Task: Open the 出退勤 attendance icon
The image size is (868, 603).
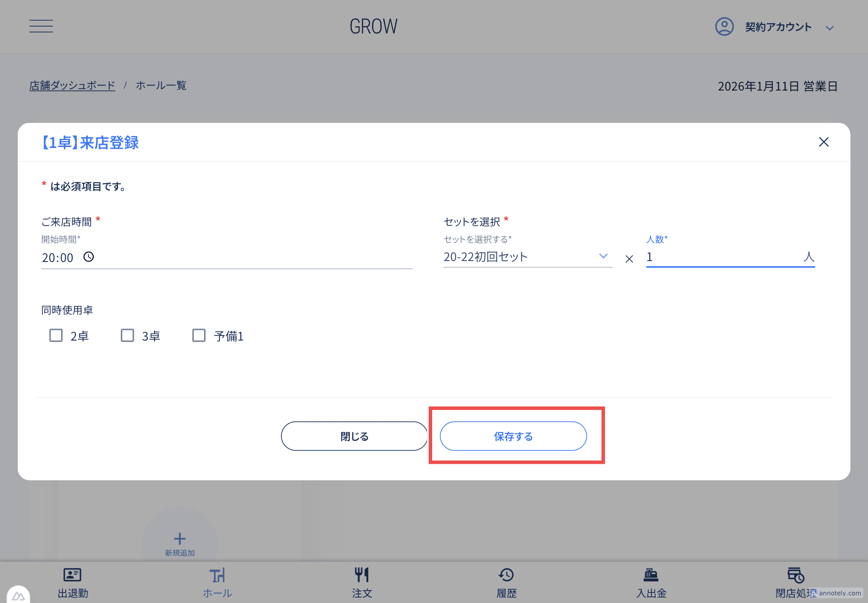Action: coord(72,575)
